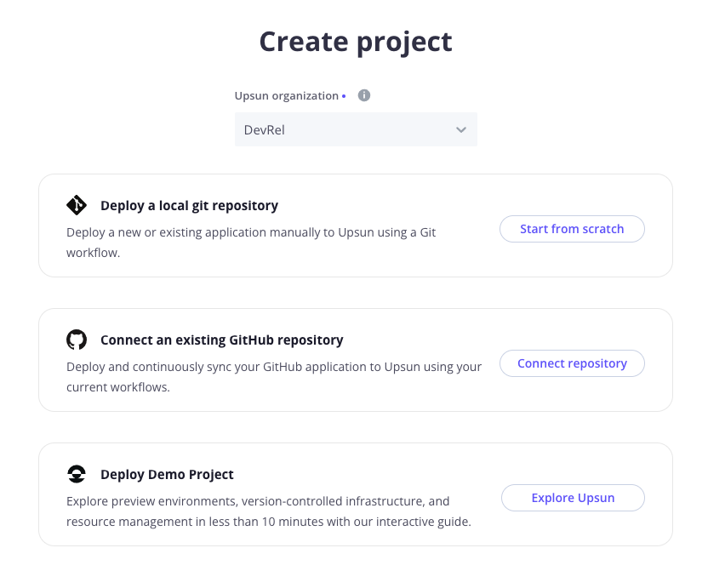Click the Deploy a local git repository title
The height and width of the screenshot is (588, 708).
[190, 204]
